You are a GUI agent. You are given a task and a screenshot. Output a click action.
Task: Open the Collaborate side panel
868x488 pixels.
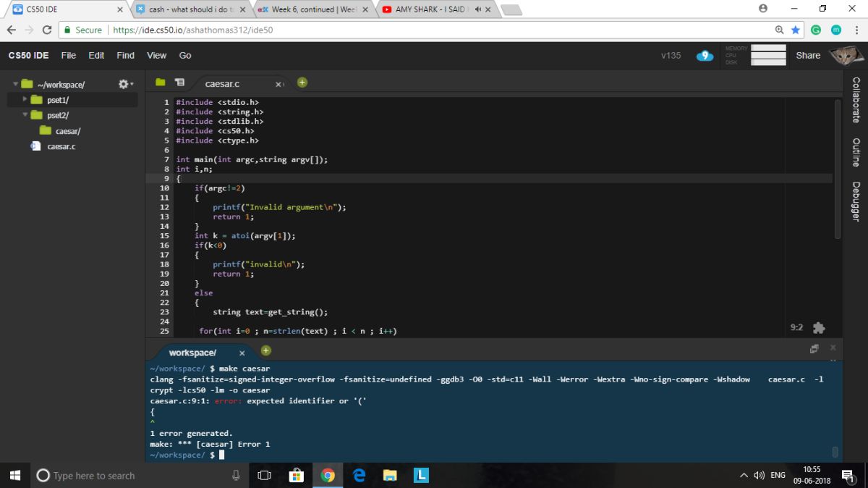point(856,99)
